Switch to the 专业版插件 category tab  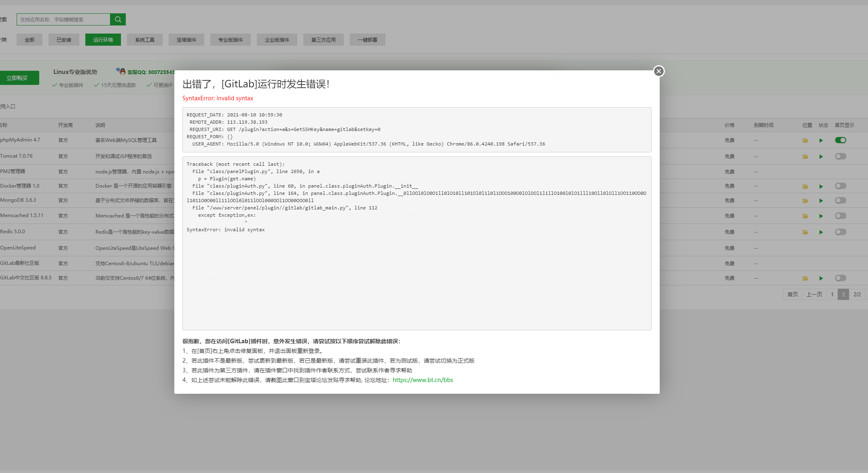pyautogui.click(x=231, y=40)
